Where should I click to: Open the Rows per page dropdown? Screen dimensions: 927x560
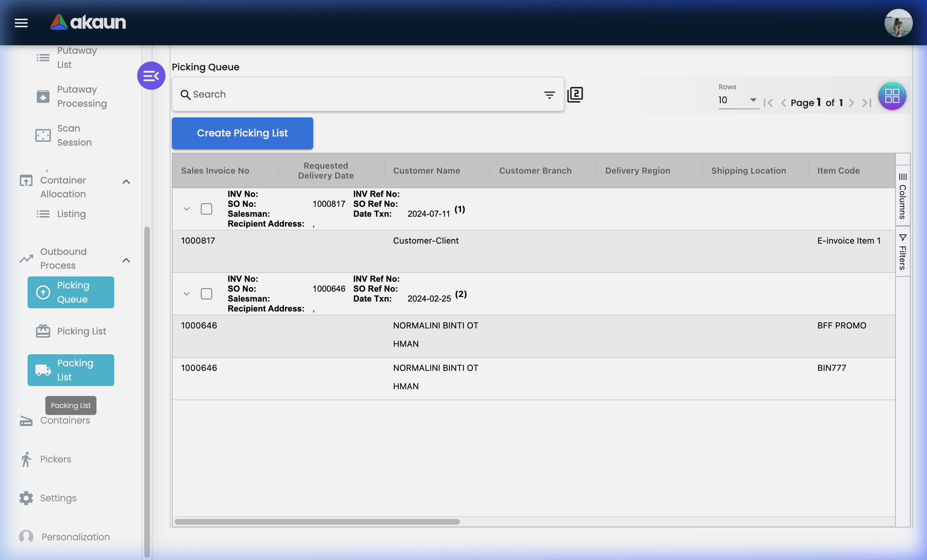(738, 100)
